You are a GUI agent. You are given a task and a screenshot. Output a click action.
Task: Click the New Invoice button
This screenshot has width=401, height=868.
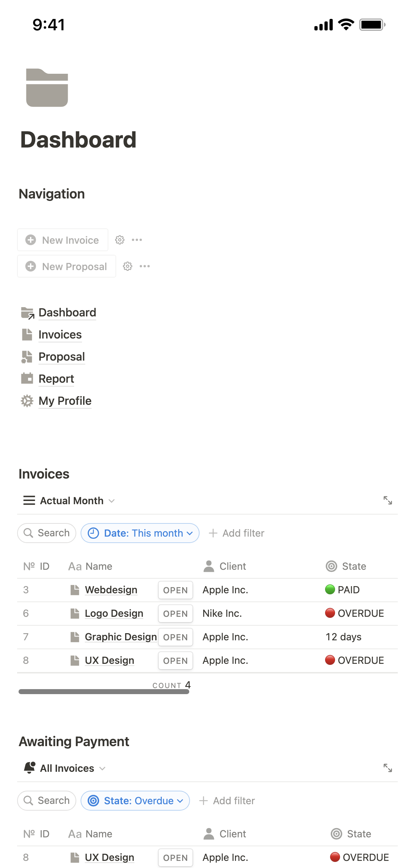point(62,240)
